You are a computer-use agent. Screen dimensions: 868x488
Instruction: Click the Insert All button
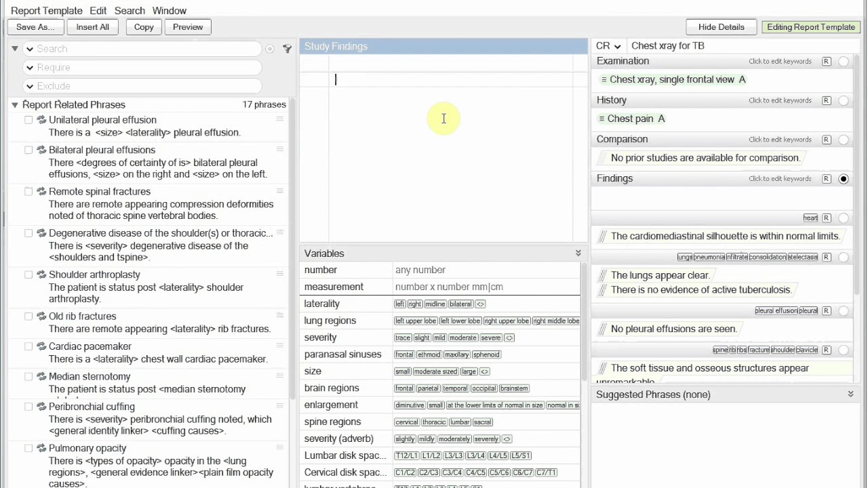(x=93, y=27)
